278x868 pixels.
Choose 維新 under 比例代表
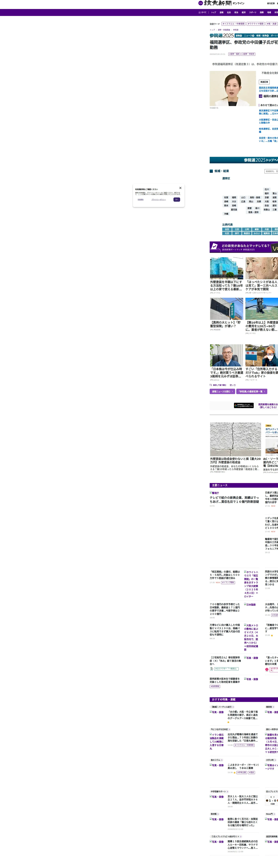(x=257, y=229)
